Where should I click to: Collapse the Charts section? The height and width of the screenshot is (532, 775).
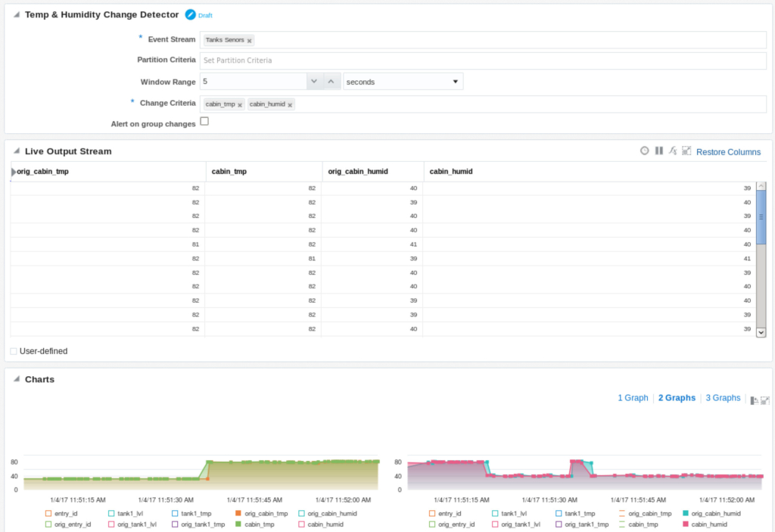[17, 378]
